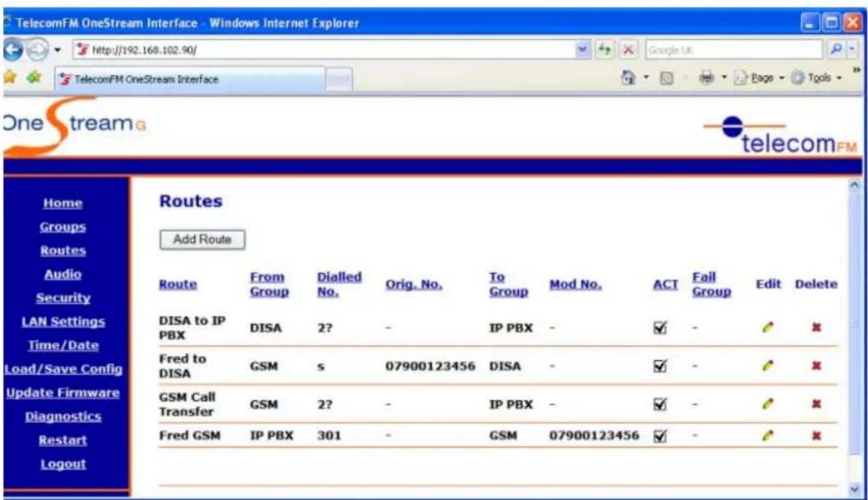The height and width of the screenshot is (500, 868).
Task: Sort by Dialled No. column header
Action: pos(338,284)
